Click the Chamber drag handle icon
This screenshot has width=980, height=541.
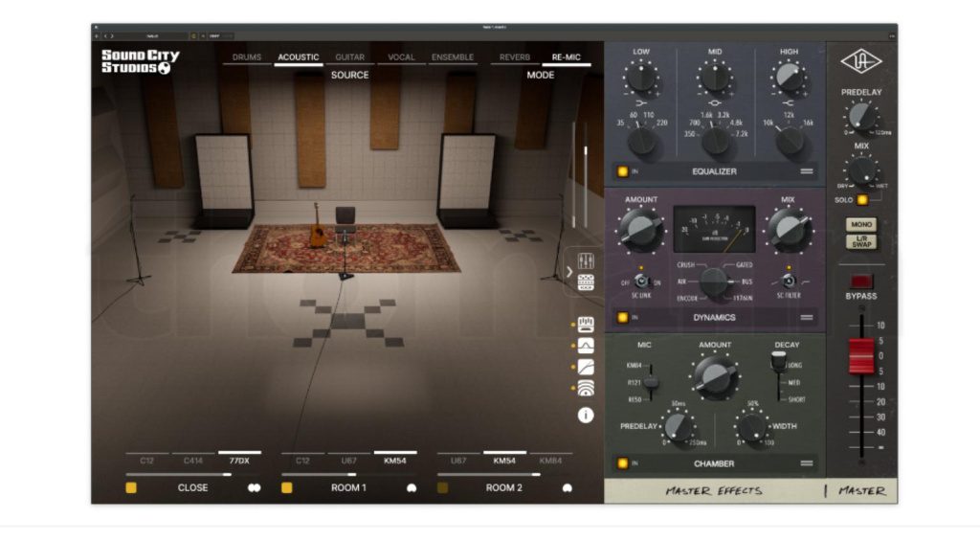point(807,463)
